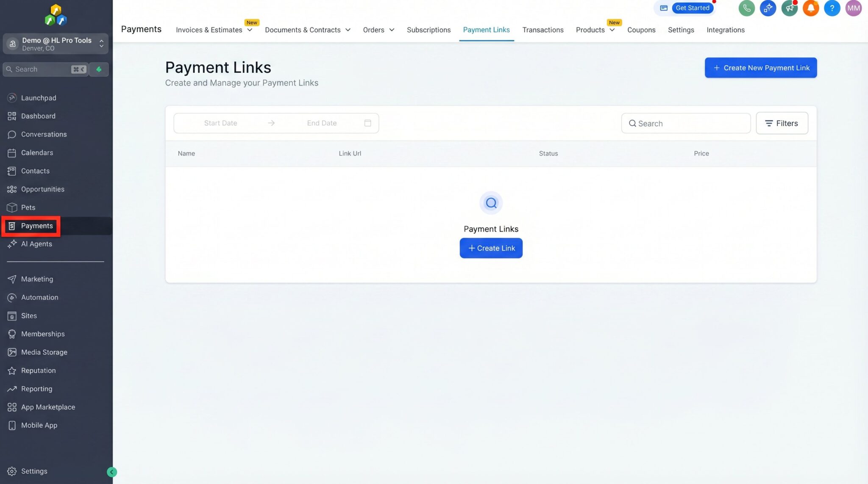Open the calendar icon in date range

pos(367,123)
